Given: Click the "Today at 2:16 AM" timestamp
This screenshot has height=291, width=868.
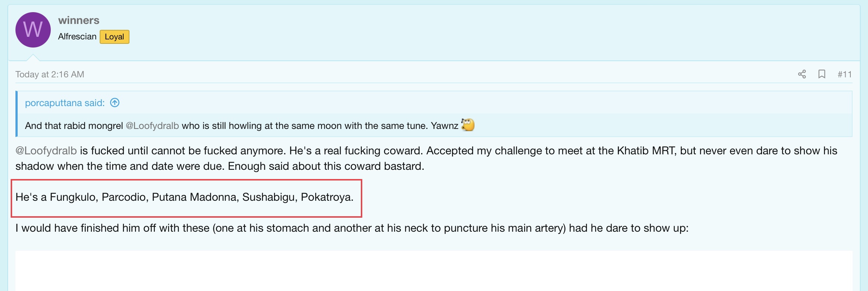Looking at the screenshot, I should [50, 74].
